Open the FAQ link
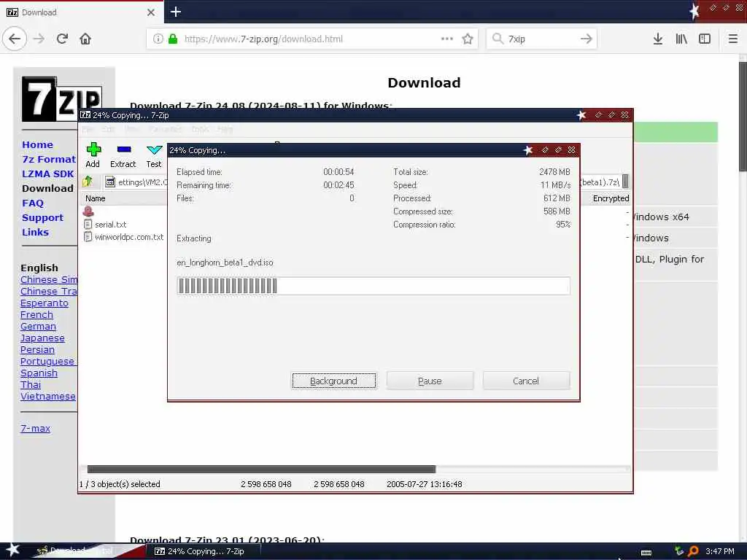The image size is (747, 560). pyautogui.click(x=33, y=203)
